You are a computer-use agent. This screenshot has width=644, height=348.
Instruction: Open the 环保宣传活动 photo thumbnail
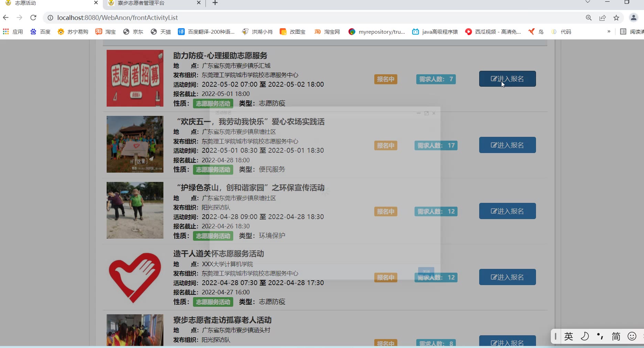click(135, 210)
